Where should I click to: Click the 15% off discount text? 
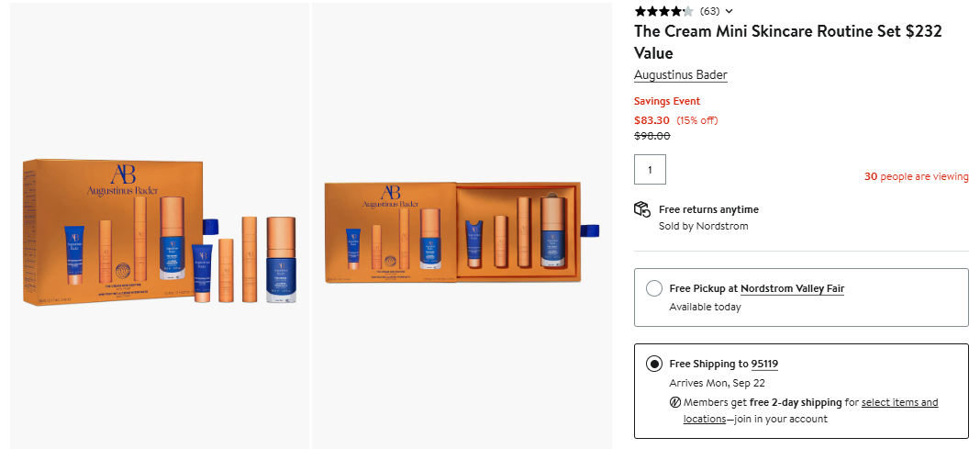tap(696, 120)
